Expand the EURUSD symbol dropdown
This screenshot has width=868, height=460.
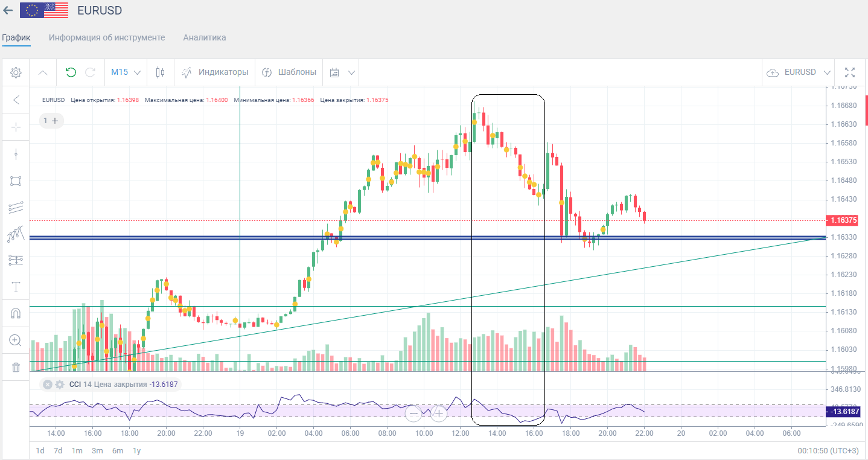pos(799,72)
